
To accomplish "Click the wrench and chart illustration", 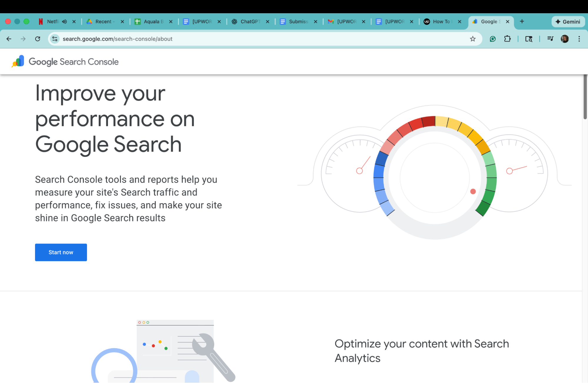I will 163,351.
